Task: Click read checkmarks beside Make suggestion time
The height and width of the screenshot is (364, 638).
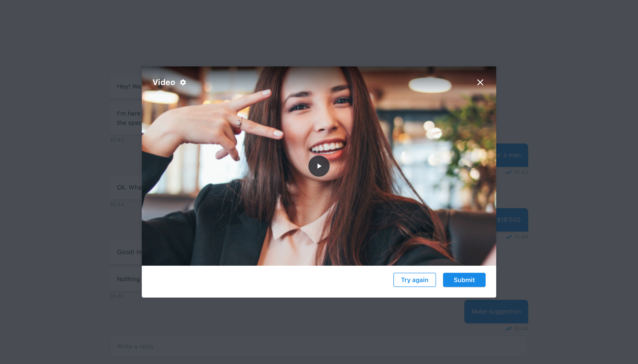Action: coord(508,329)
